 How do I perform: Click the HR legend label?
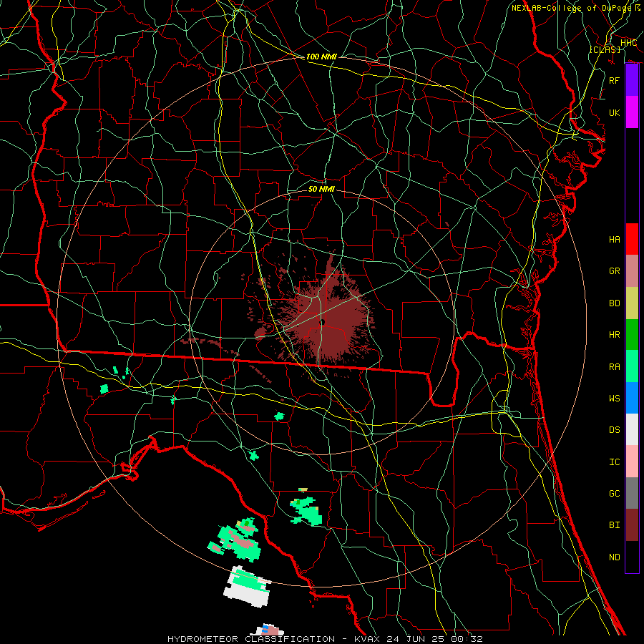[x=614, y=335]
